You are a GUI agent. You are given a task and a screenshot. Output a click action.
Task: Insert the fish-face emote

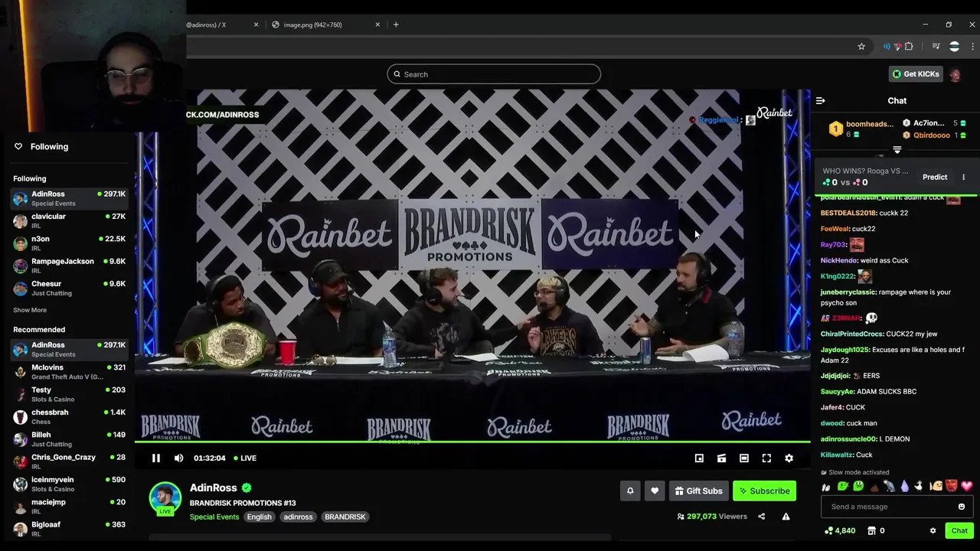click(x=936, y=486)
